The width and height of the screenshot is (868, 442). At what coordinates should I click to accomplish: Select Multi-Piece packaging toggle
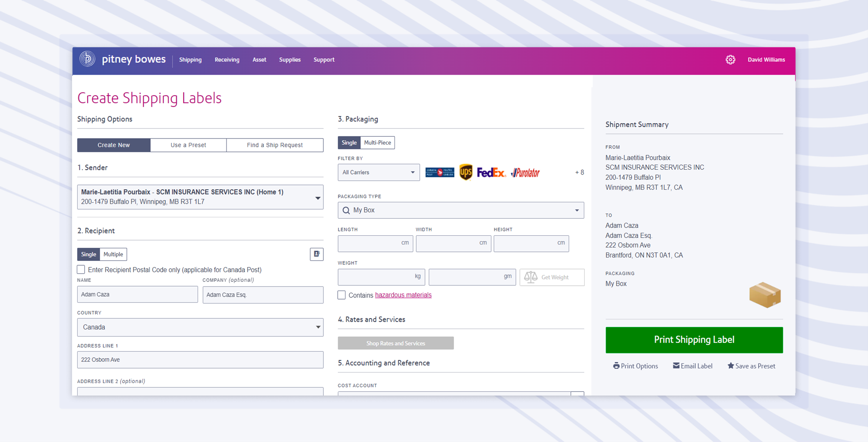pos(378,142)
